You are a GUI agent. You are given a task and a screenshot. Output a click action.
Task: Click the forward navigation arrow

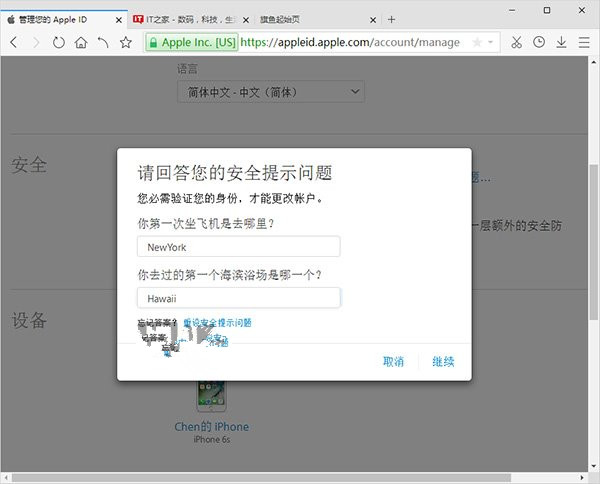click(36, 42)
